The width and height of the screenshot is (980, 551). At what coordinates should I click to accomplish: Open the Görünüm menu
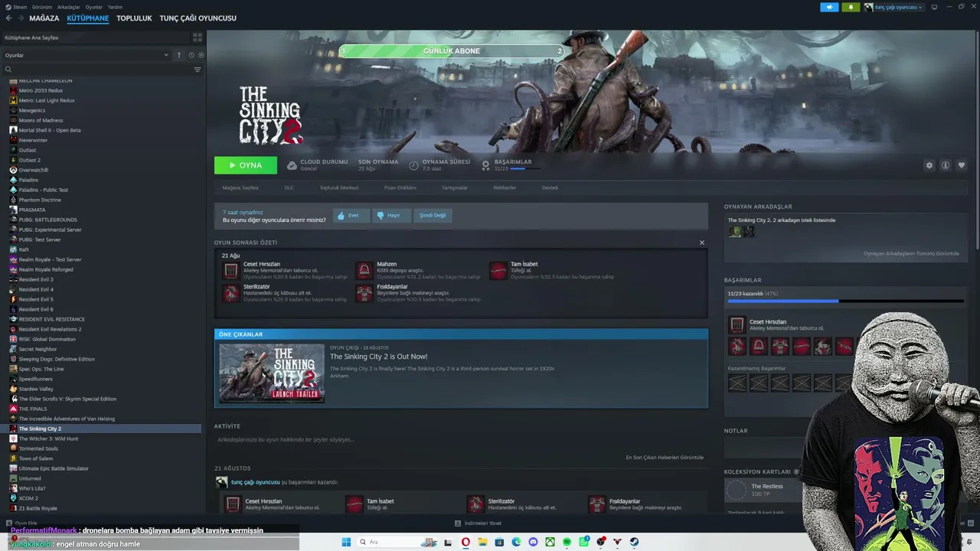42,7
